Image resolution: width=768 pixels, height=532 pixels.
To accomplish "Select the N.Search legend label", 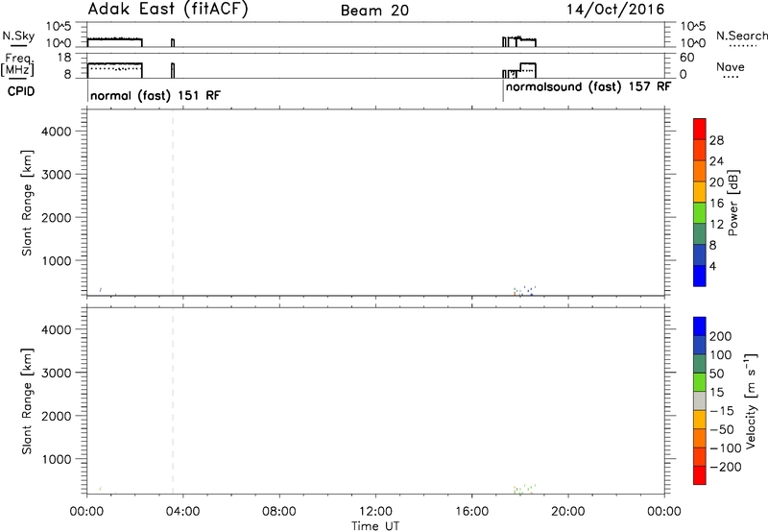I will click(741, 36).
